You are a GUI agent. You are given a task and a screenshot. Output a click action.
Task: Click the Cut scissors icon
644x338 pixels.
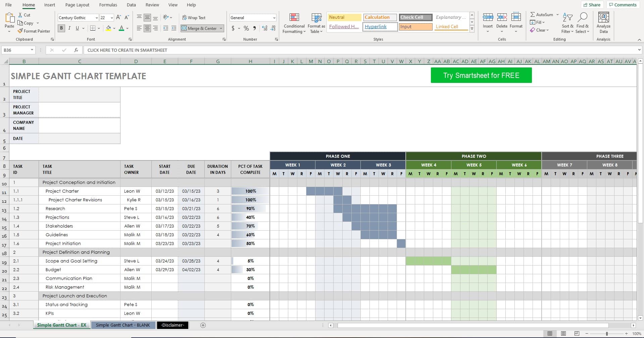(20, 15)
